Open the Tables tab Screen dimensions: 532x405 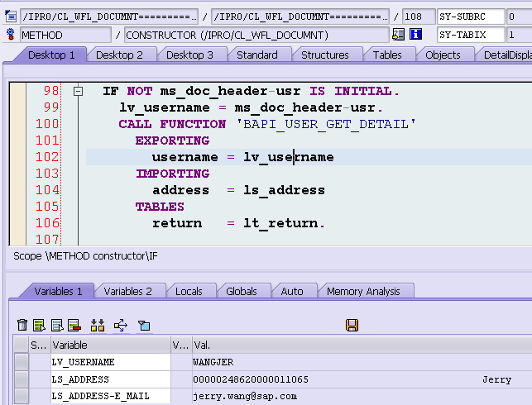pos(387,55)
